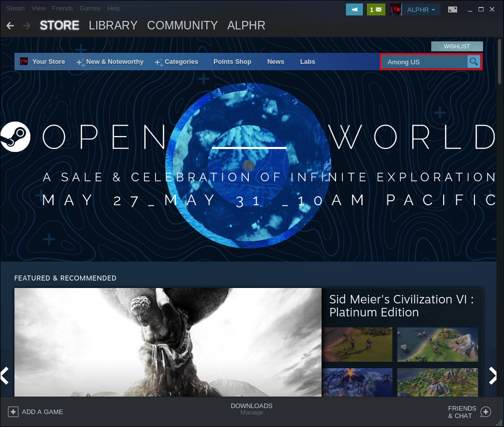
Task: Open the announcements megaphone icon
Action: (354, 9)
